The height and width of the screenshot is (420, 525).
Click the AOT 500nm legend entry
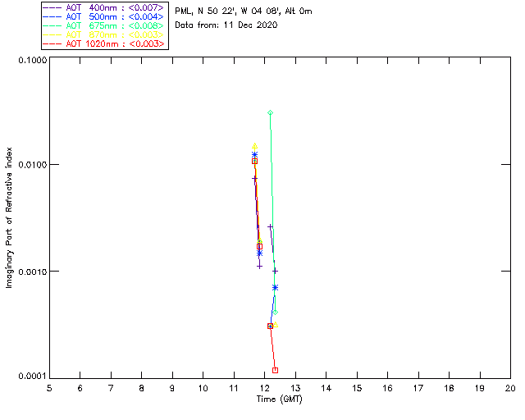pyautogui.click(x=105, y=16)
